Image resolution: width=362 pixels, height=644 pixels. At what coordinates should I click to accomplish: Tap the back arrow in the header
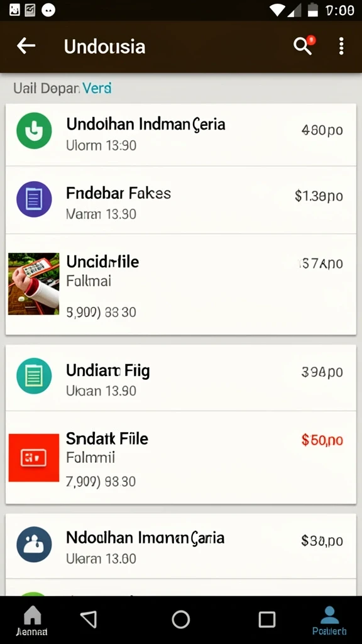26,46
